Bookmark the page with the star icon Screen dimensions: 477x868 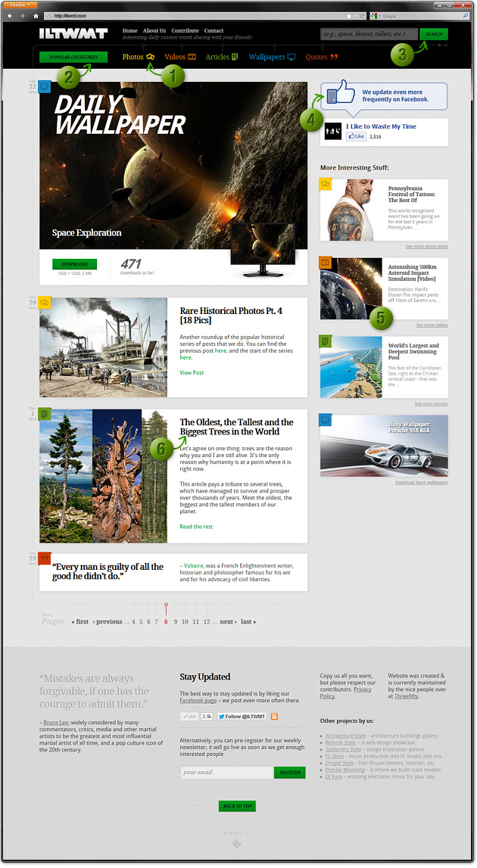pyautogui.click(x=348, y=16)
